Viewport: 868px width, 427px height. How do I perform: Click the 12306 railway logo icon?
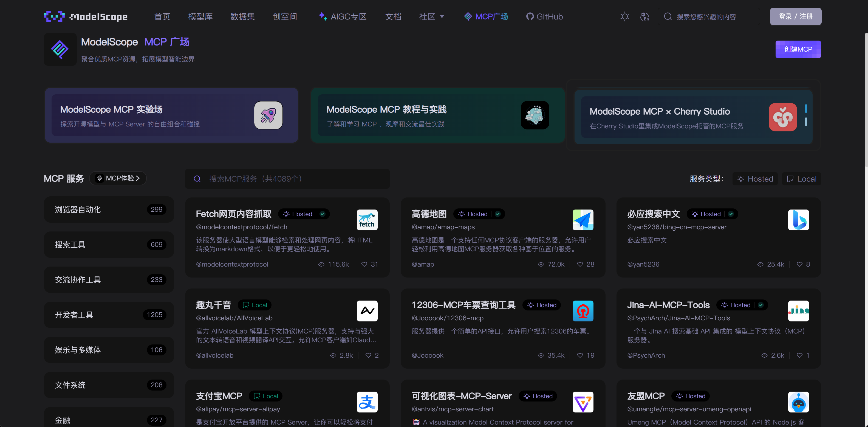point(583,311)
